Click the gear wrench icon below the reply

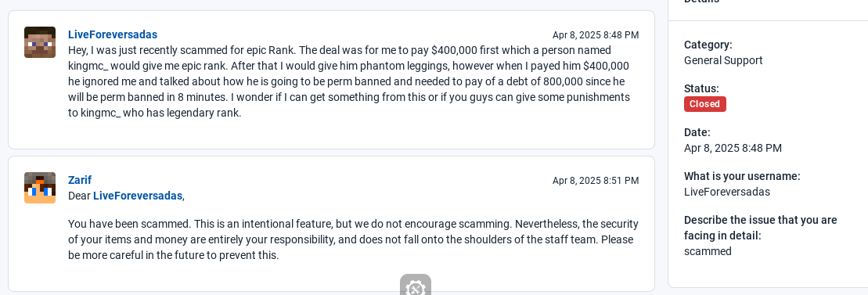(x=415, y=285)
